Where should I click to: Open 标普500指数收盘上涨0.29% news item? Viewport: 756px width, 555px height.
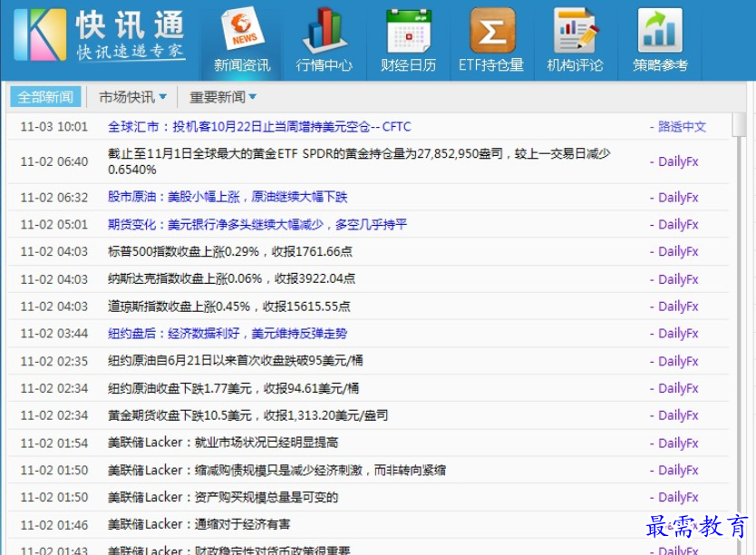[x=229, y=251]
